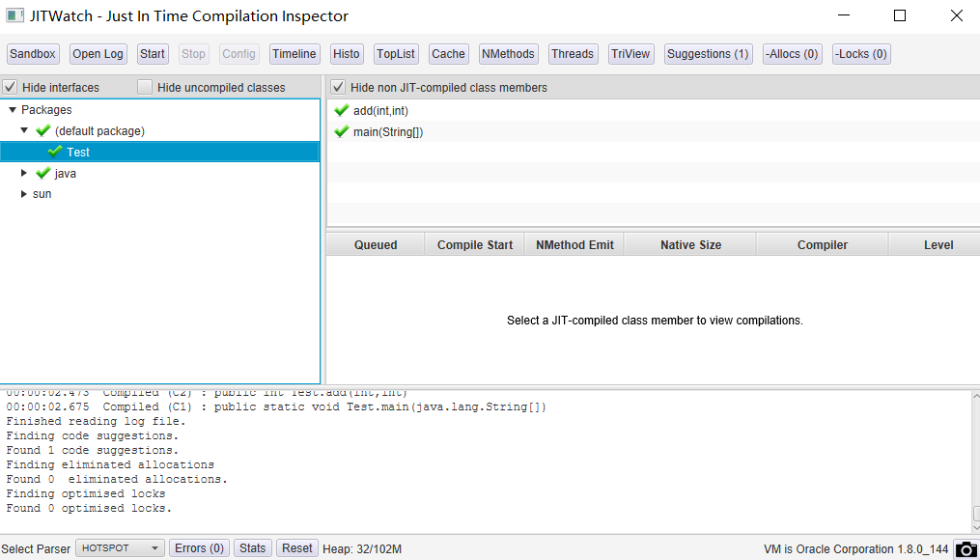Select the java package row
Image resolution: width=980 pixels, height=560 pixels.
coord(160,173)
